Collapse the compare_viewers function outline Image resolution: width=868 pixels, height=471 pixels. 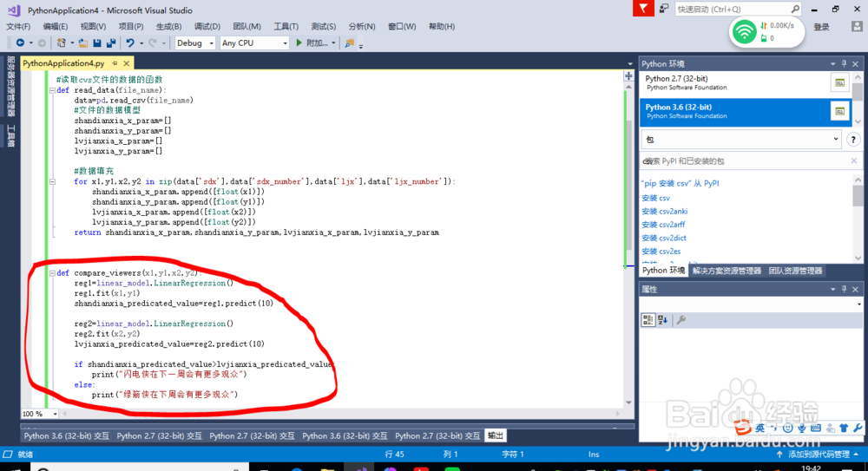coord(52,273)
